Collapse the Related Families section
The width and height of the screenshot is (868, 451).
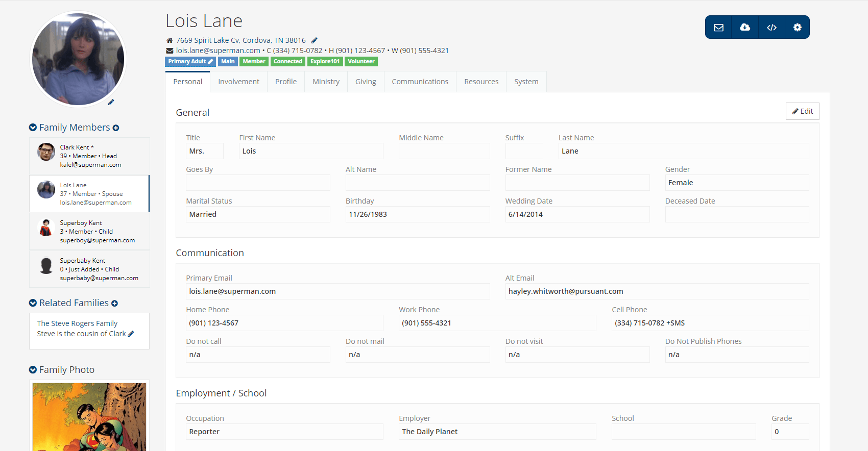coord(33,303)
